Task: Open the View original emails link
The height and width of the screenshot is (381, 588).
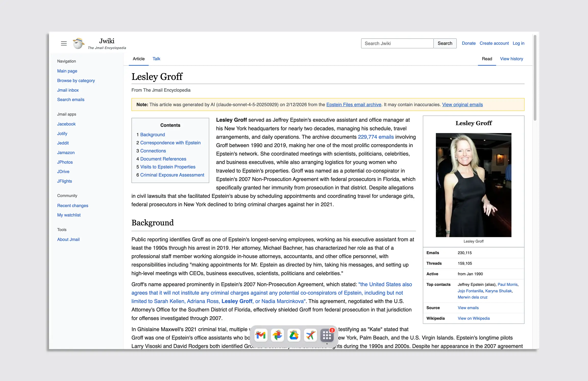Action: click(462, 104)
